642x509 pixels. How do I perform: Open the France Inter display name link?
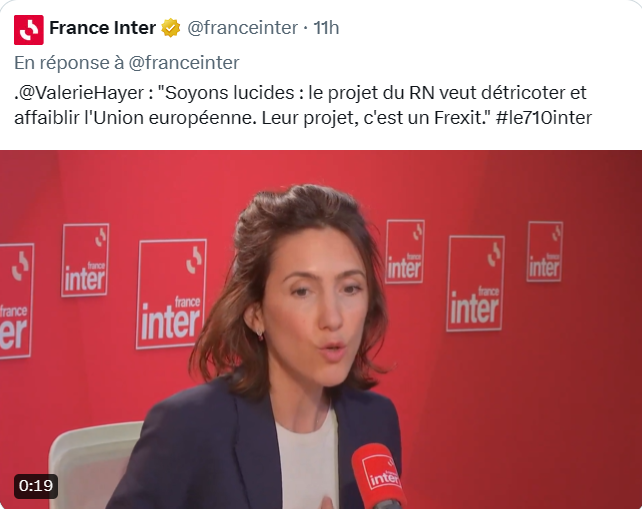pyautogui.click(x=102, y=28)
